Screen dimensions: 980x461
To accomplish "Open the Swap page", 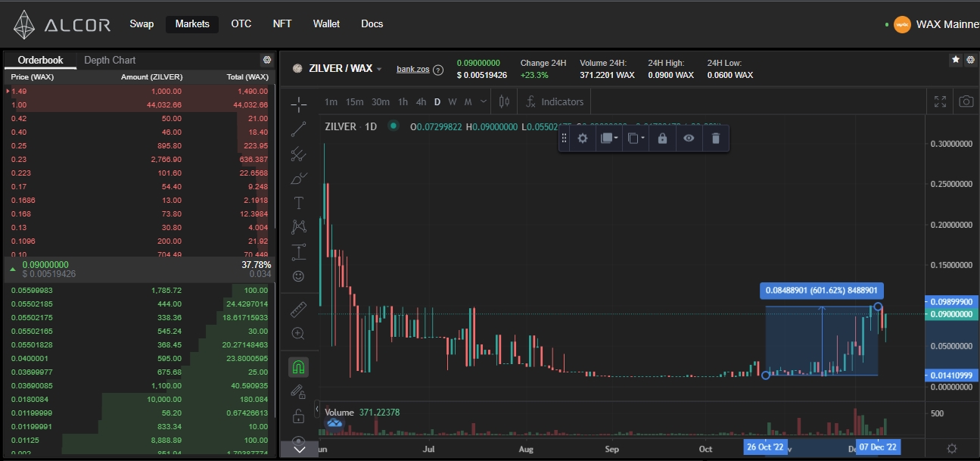I will (x=142, y=24).
